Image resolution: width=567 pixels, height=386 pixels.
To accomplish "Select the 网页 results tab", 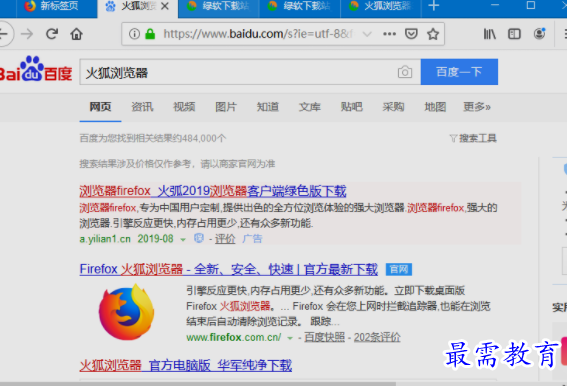I will coord(100,107).
